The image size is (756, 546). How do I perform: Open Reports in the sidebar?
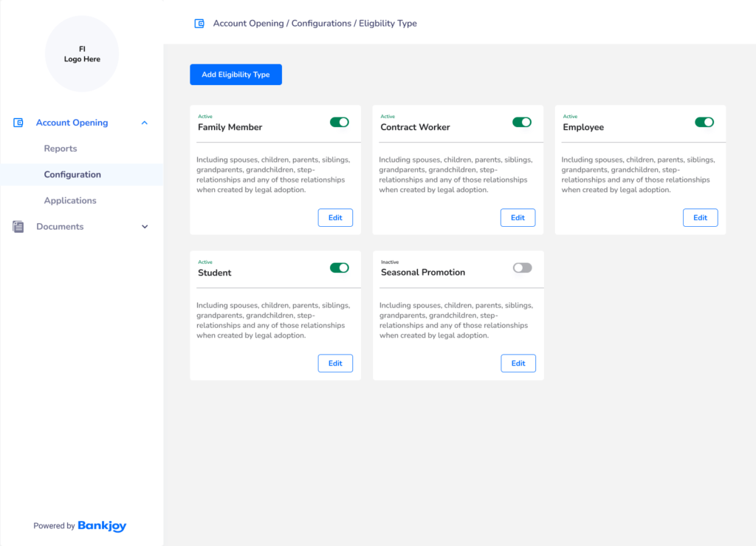61,149
